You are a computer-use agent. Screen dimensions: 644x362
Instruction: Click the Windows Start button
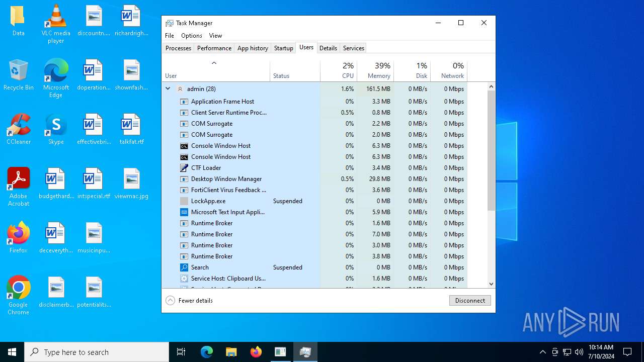point(12,352)
